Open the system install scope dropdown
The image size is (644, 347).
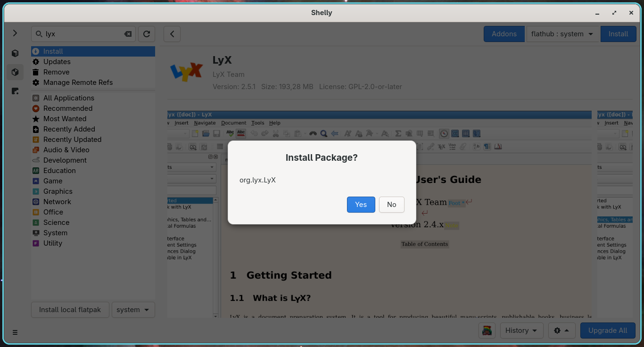coord(133,310)
